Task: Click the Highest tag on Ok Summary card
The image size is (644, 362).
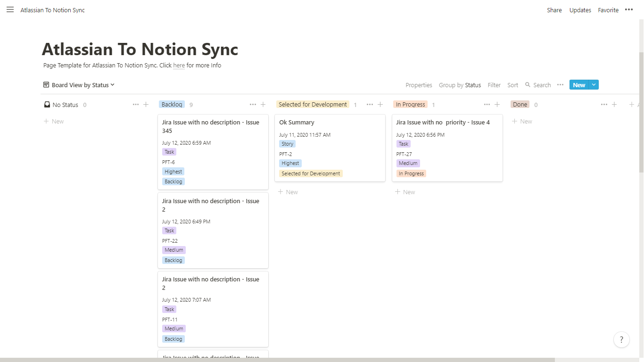Action: click(x=290, y=163)
